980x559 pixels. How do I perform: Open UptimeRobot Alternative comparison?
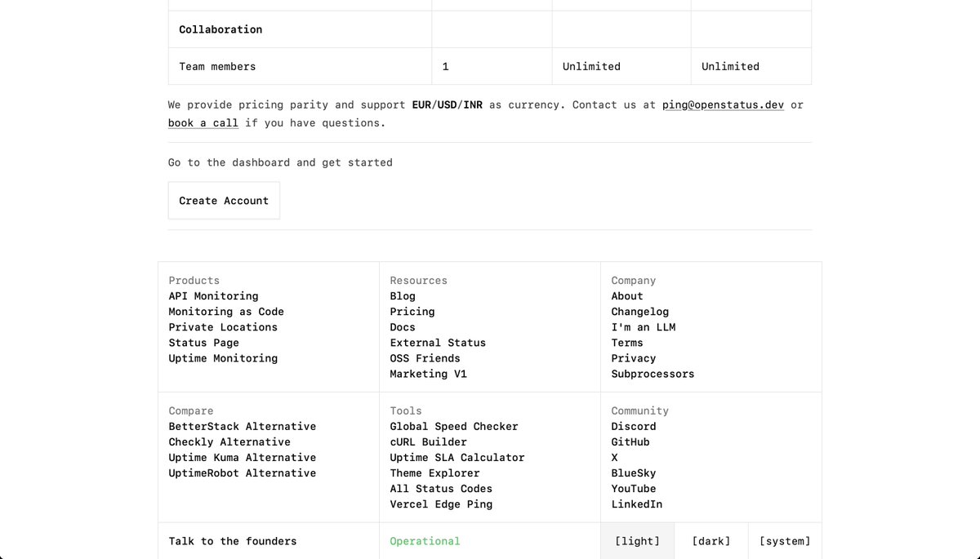[x=242, y=473]
